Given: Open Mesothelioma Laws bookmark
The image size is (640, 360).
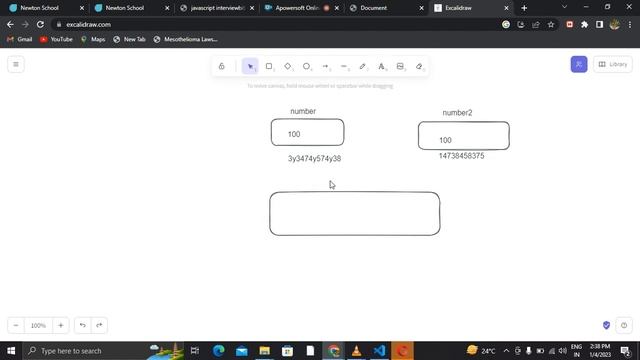Looking at the screenshot, I should click(x=186, y=39).
